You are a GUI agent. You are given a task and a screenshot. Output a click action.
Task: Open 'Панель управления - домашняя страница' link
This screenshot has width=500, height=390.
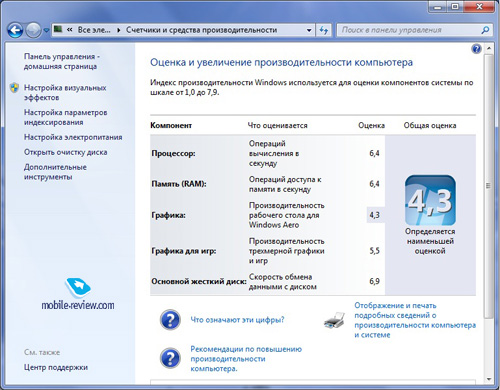tap(62, 61)
